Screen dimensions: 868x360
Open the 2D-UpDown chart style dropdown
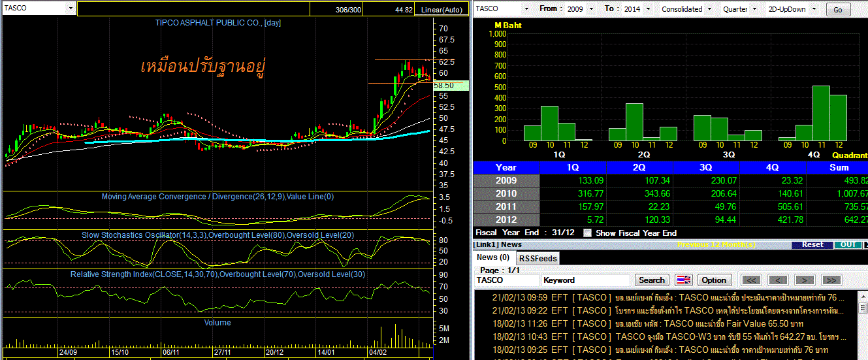813,9
